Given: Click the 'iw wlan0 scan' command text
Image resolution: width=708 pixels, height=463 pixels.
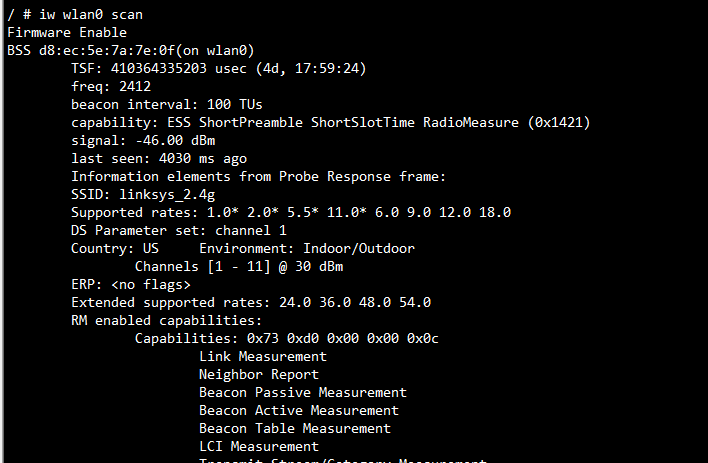Looking at the screenshot, I should coord(82,14).
